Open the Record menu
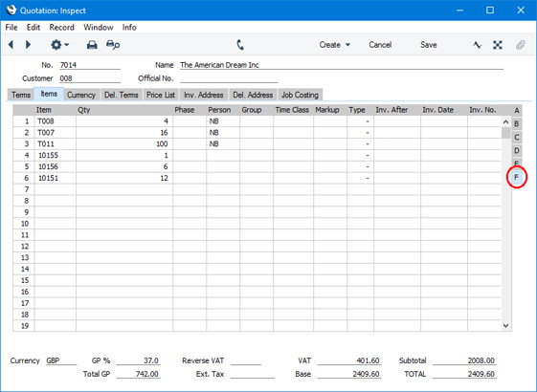The image size is (537, 392). [x=61, y=28]
